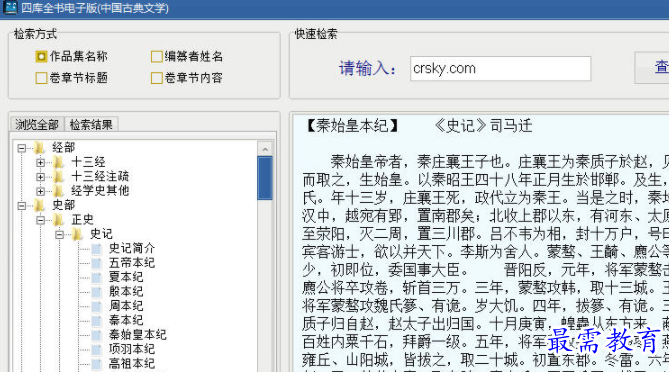The width and height of the screenshot is (669, 372).
Task: Collapse the 经部 tree node
Action: (x=21, y=148)
